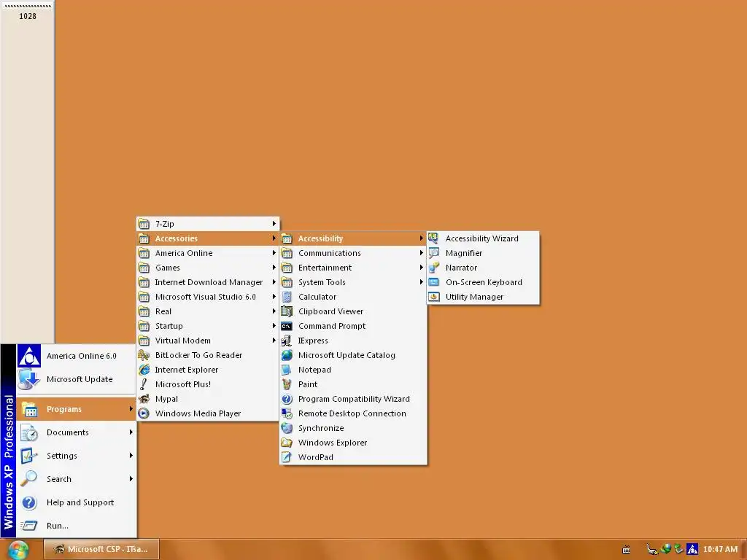Click the Windows Explorer icon
The height and width of the screenshot is (560, 747).
286,443
